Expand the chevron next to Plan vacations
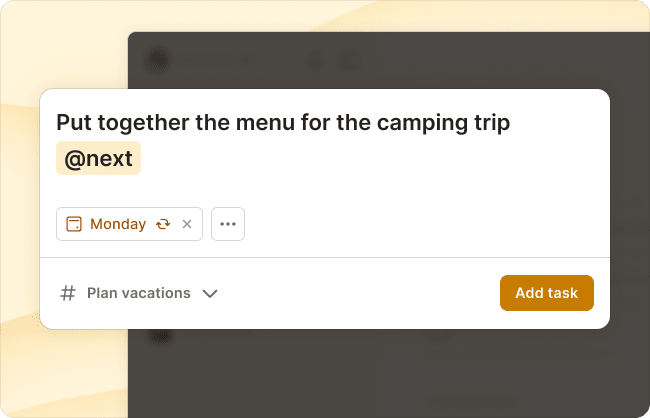 [210, 294]
